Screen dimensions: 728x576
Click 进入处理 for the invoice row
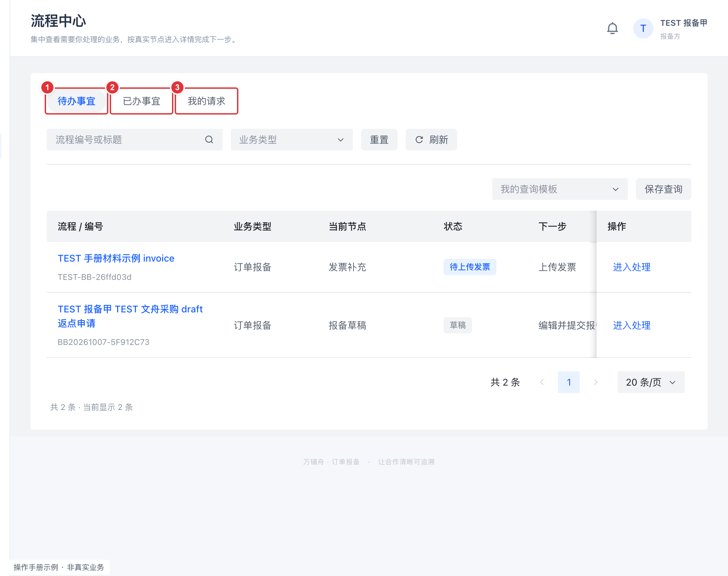click(x=632, y=267)
